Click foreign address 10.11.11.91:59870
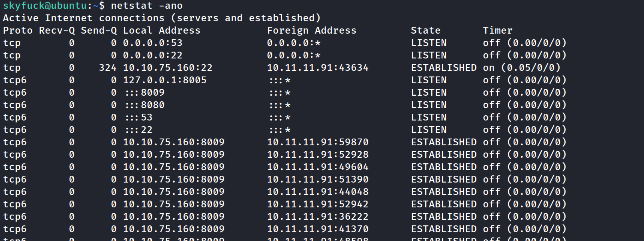The image size is (644, 241). (x=318, y=142)
